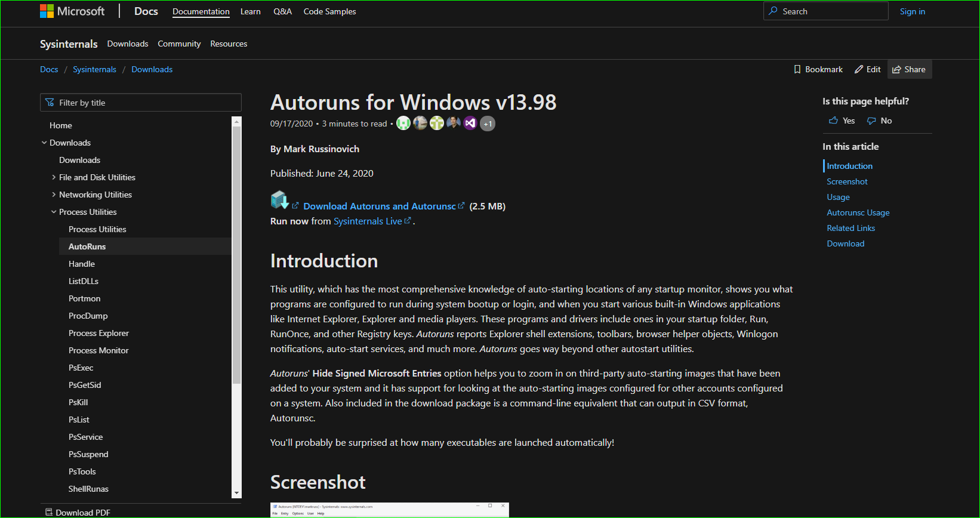Click the Sysinternals site title
Image resolution: width=980 pixels, height=518 pixels.
click(x=69, y=44)
